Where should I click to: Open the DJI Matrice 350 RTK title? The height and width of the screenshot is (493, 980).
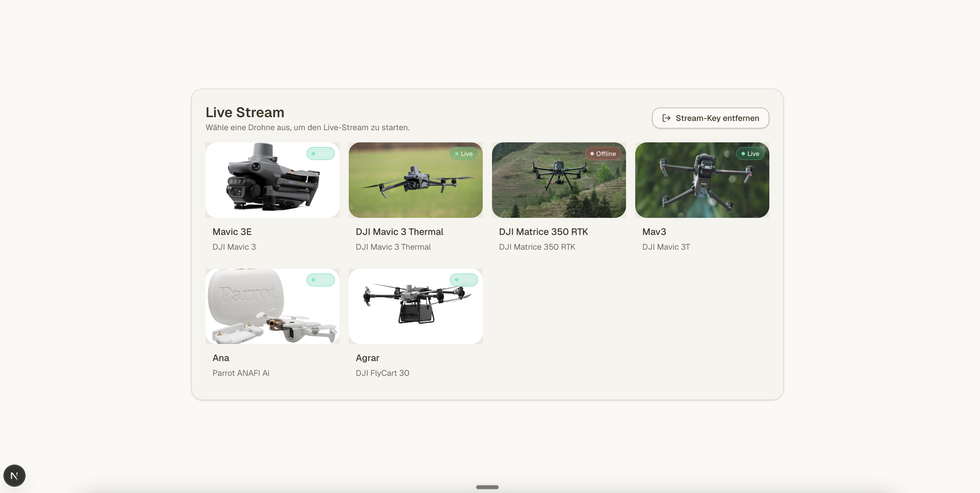[543, 232]
